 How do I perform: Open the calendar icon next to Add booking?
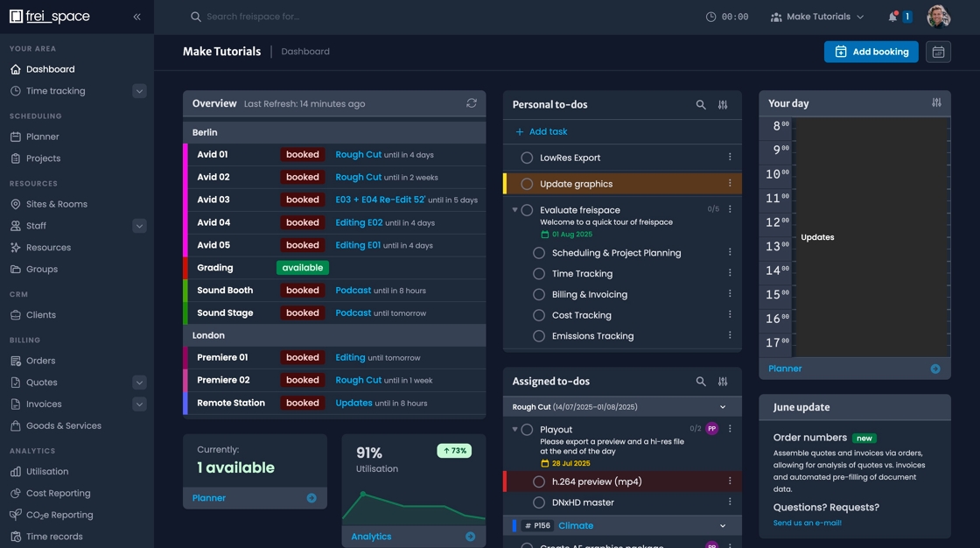(939, 52)
